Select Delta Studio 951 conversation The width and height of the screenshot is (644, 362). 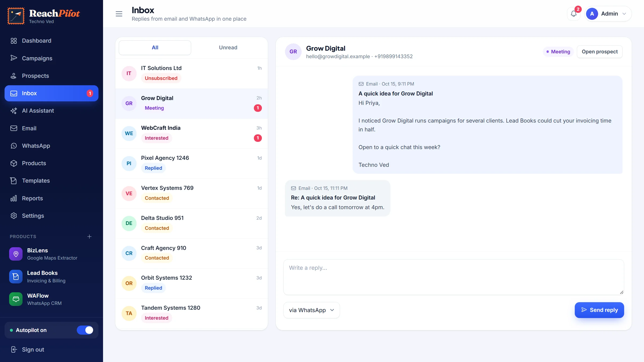tap(192, 223)
